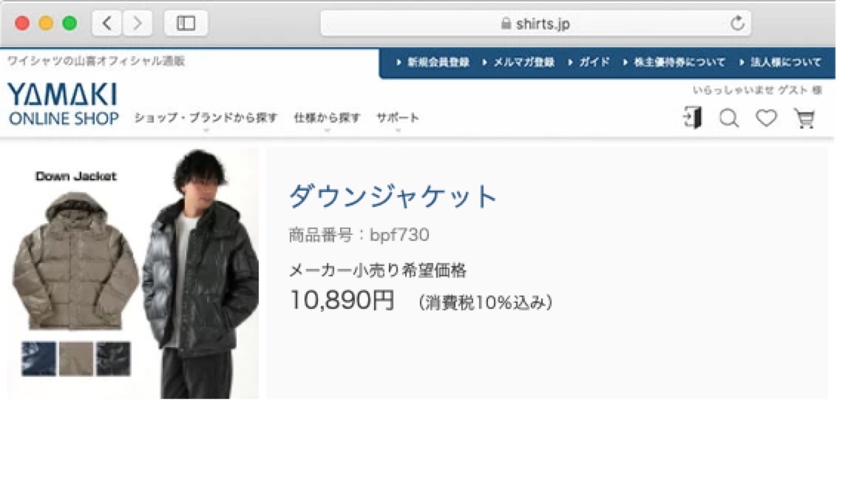The height and width of the screenshot is (495, 868).
Task: Select the beige jacket color swatch
Action: tap(76, 358)
